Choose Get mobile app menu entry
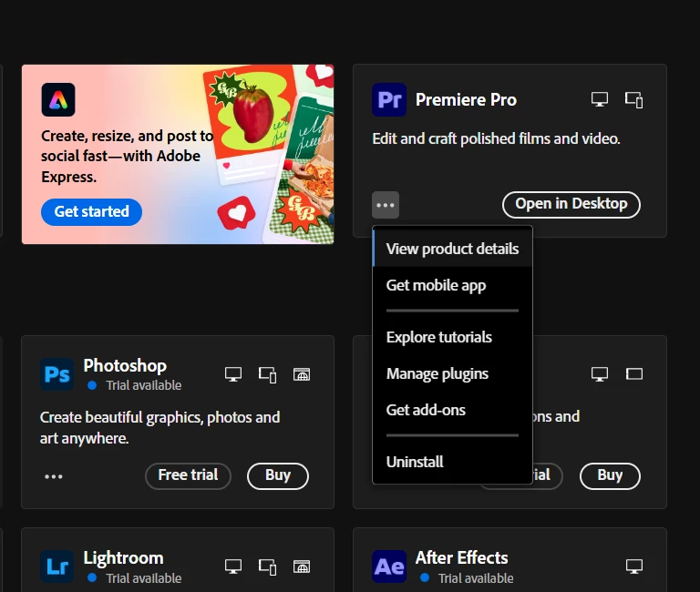700x592 pixels. tap(452, 285)
